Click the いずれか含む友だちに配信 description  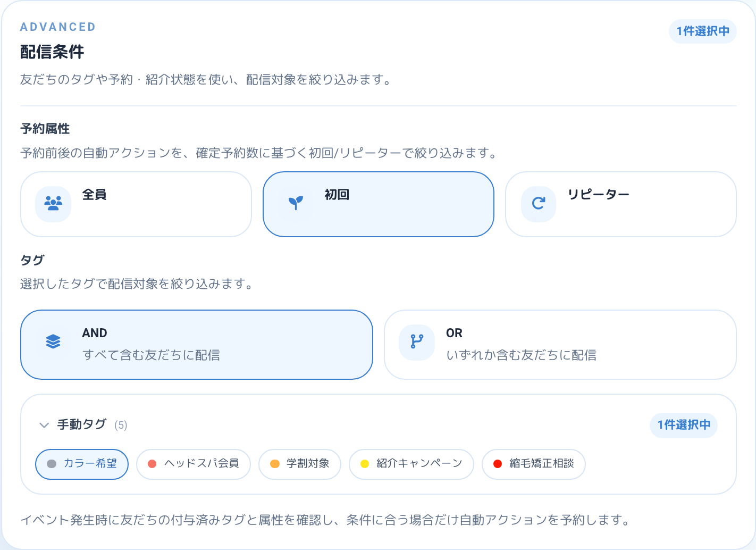522,355
